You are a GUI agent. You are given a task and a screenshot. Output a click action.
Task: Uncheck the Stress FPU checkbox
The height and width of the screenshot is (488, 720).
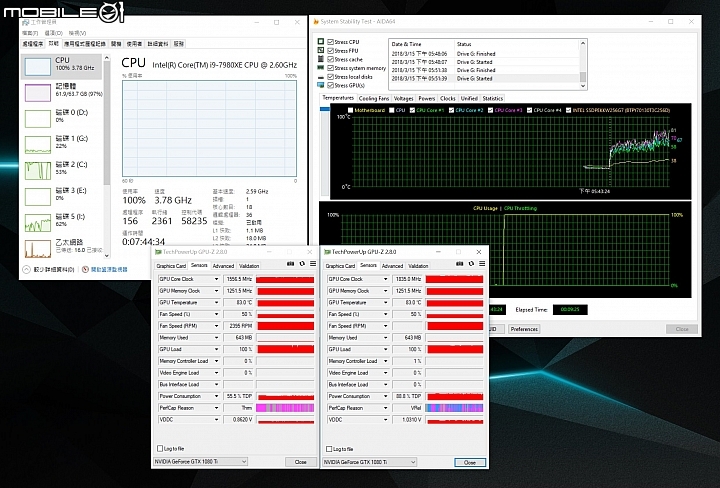pos(330,50)
